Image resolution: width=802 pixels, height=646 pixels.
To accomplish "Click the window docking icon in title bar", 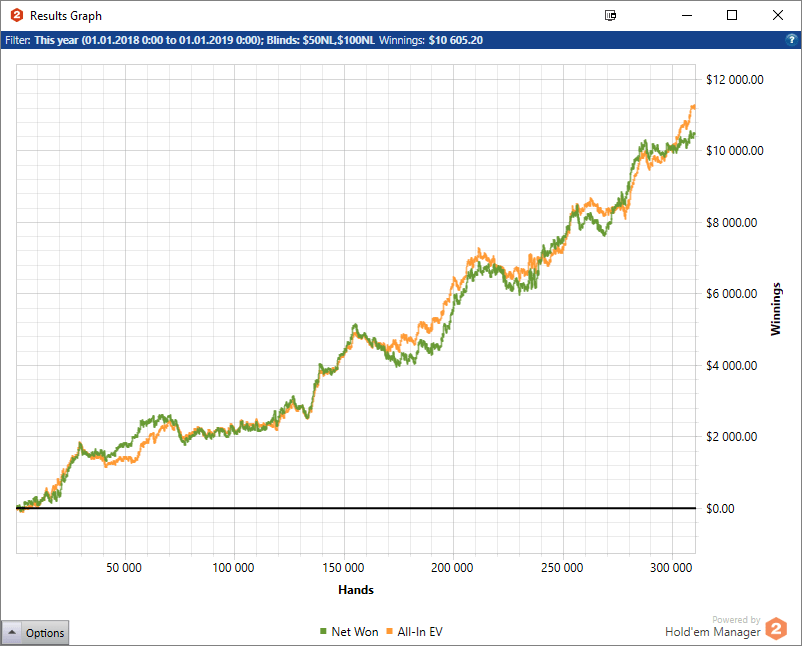I will [x=611, y=16].
